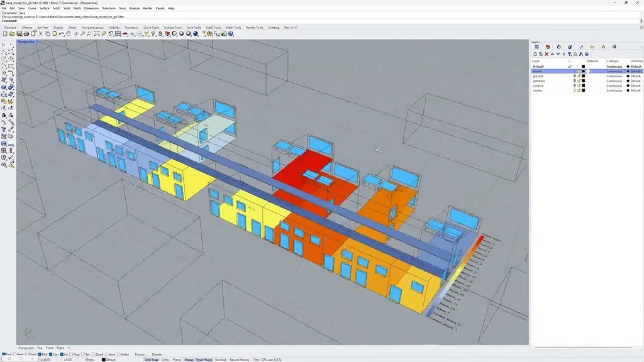Click the Save file icon in toolbar

19,33
